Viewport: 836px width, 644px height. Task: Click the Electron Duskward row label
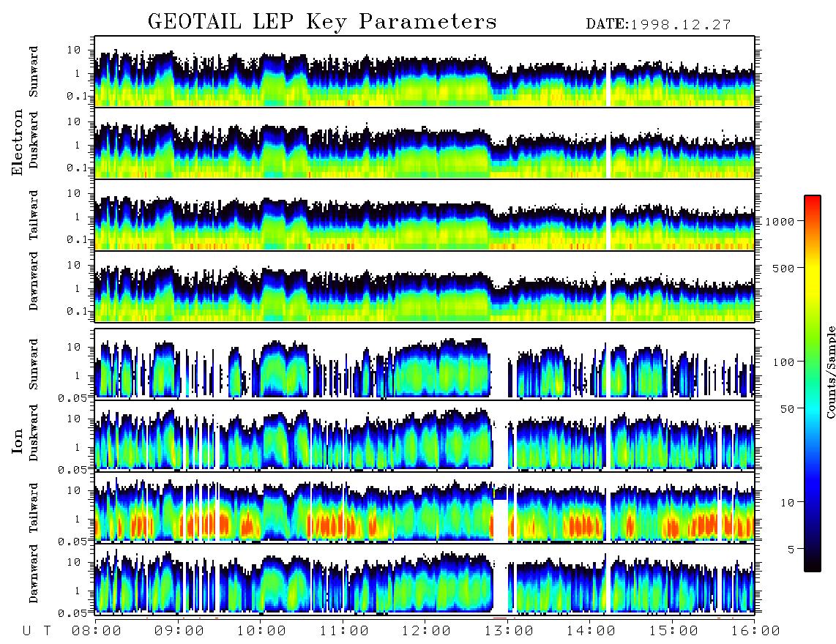click(33, 140)
